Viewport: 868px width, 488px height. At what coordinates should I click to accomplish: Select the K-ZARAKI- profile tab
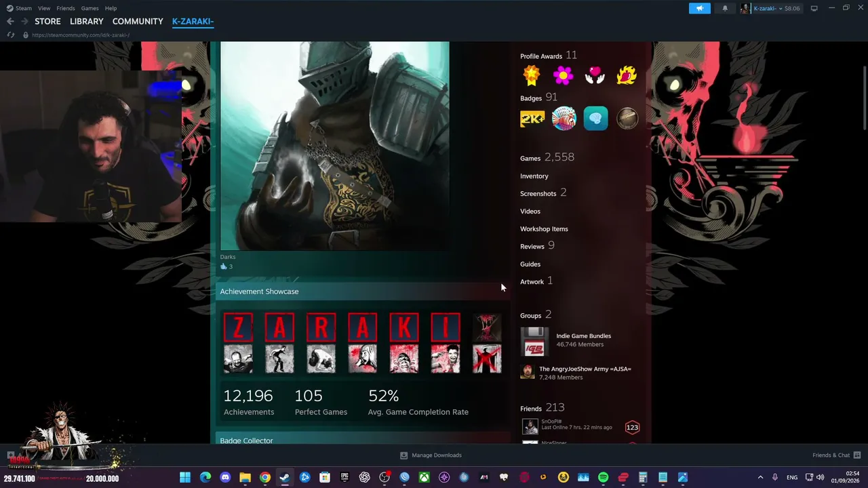(x=193, y=21)
